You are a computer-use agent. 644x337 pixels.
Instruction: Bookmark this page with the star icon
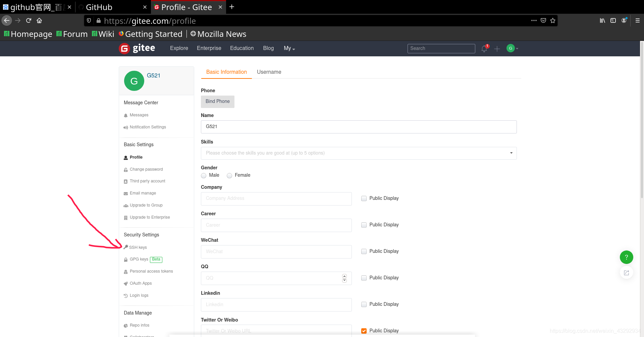553,20
